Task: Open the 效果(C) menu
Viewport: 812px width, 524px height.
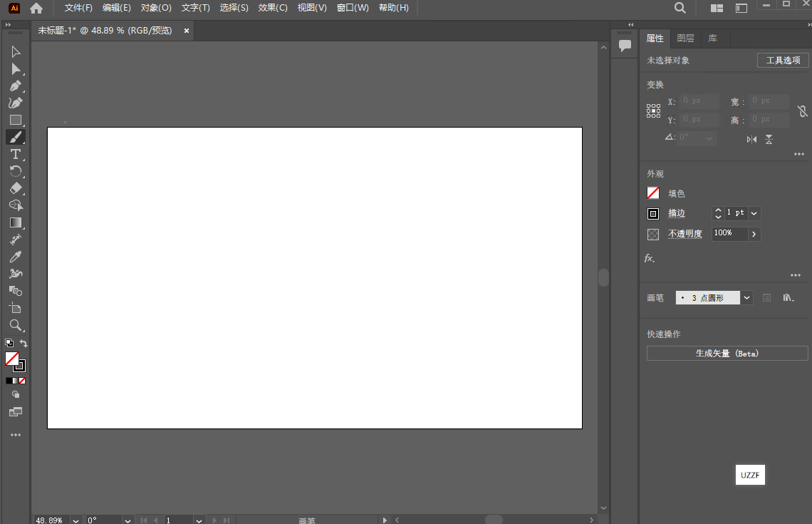Action: 273,8
